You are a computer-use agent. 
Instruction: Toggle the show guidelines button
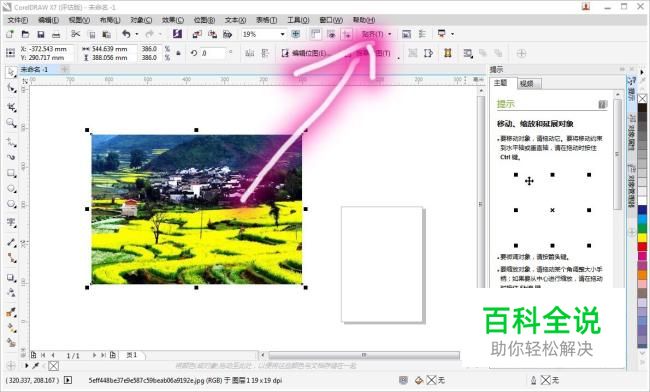[347, 34]
